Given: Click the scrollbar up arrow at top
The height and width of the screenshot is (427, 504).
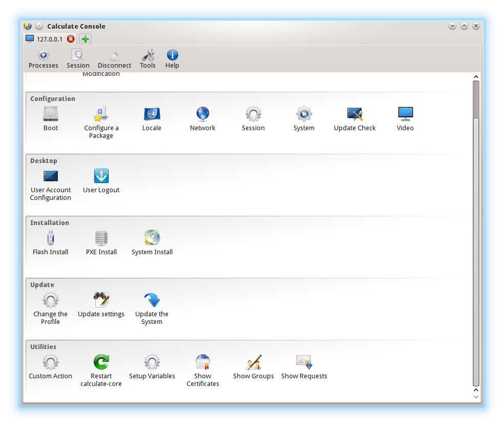Looking at the screenshot, I should tap(476, 76).
